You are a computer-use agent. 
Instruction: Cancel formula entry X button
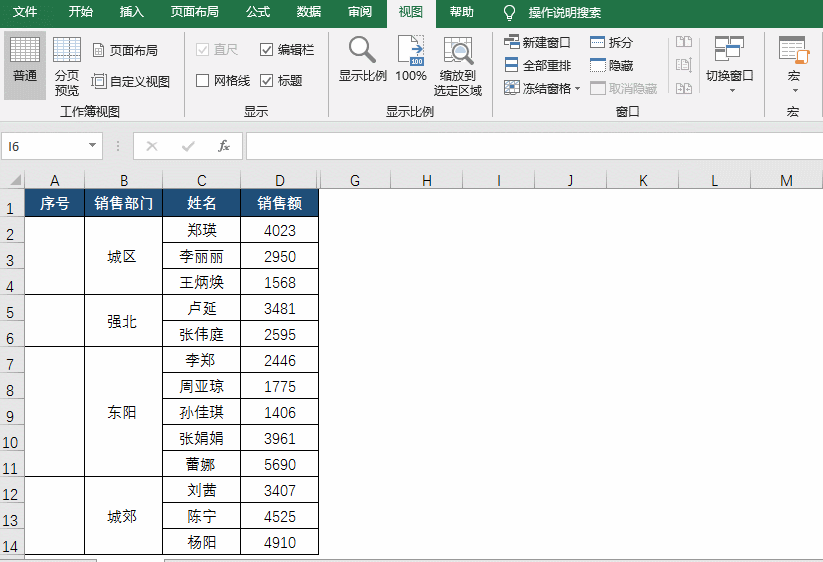[152, 146]
